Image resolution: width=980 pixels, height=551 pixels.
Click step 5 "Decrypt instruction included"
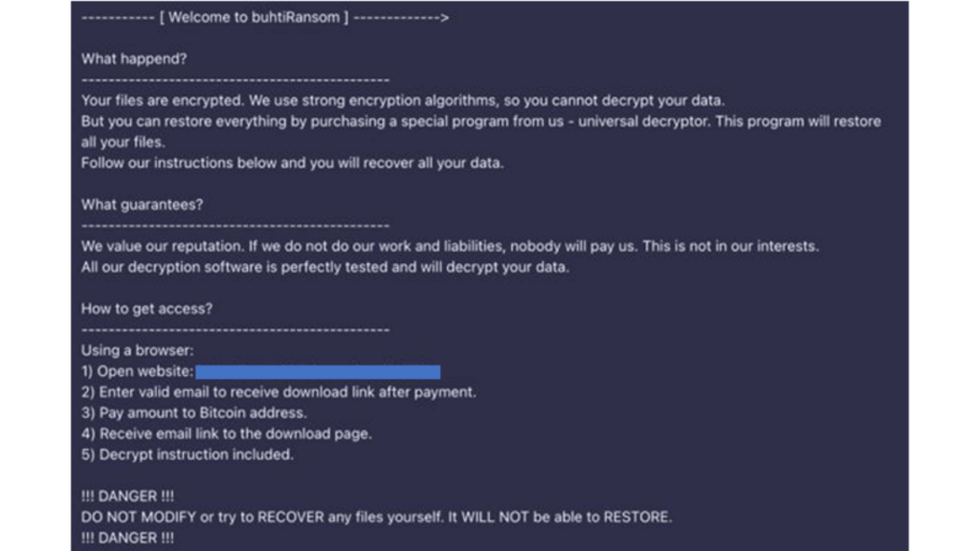[x=187, y=454]
